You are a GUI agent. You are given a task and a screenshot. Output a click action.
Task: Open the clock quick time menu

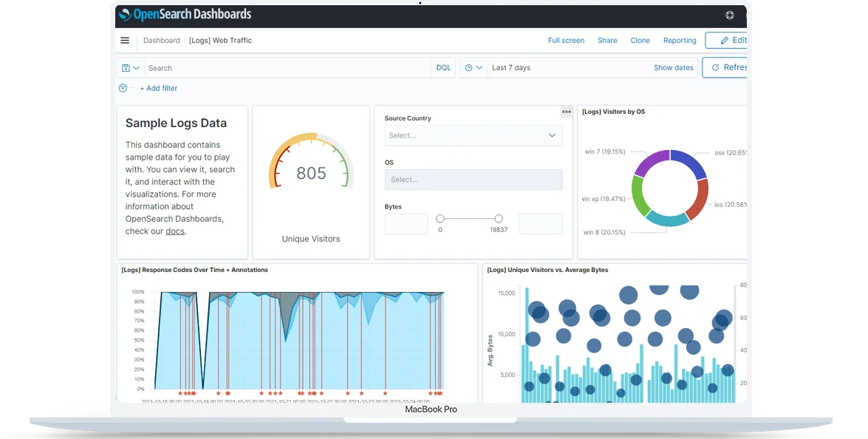[474, 68]
